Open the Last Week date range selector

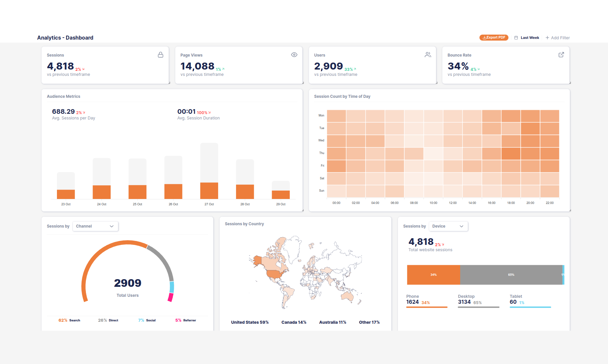click(x=526, y=38)
